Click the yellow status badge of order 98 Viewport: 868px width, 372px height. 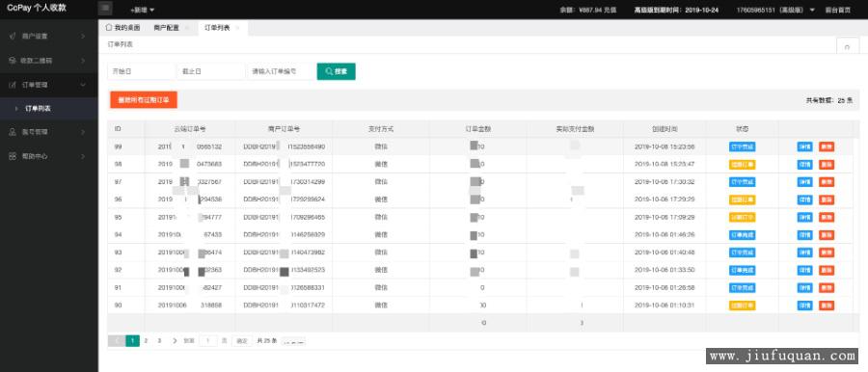pyautogui.click(x=742, y=165)
